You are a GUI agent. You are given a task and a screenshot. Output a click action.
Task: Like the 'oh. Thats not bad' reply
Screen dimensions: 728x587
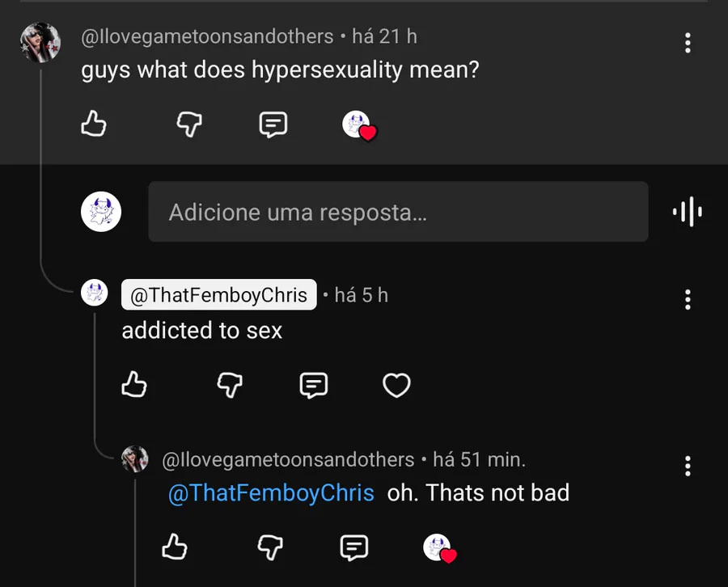pos(175,547)
